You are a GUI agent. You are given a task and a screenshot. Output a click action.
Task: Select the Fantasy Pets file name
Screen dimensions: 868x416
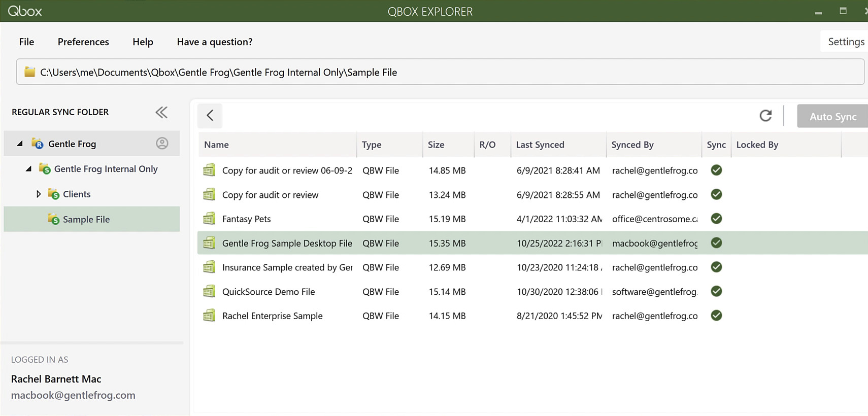point(246,219)
